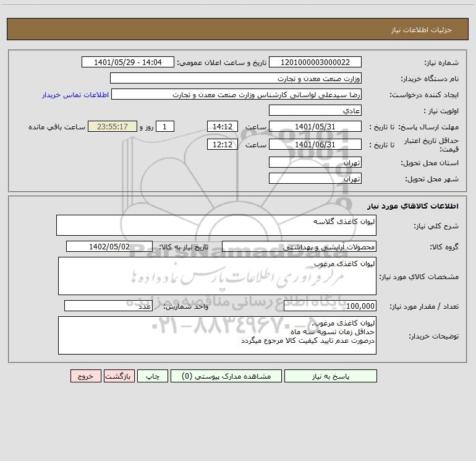Open اطلاعات تماس خریدار link
476x461 pixels.
[x=75, y=95]
